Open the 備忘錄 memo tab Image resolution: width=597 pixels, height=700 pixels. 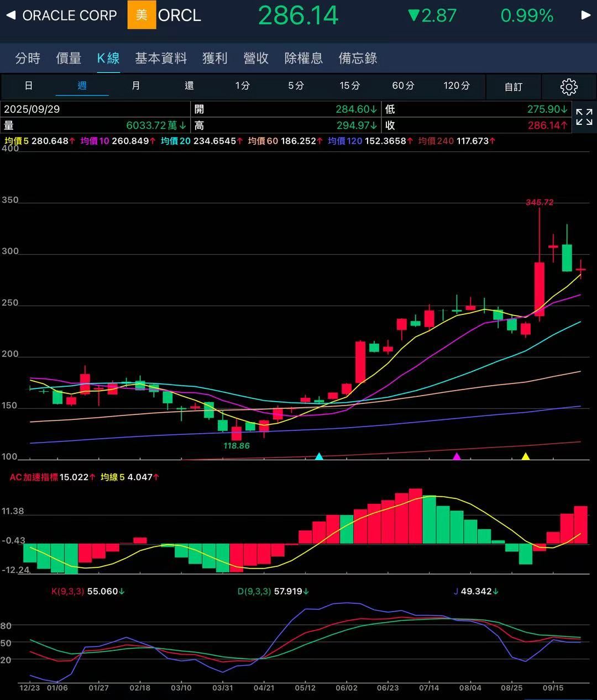point(358,58)
